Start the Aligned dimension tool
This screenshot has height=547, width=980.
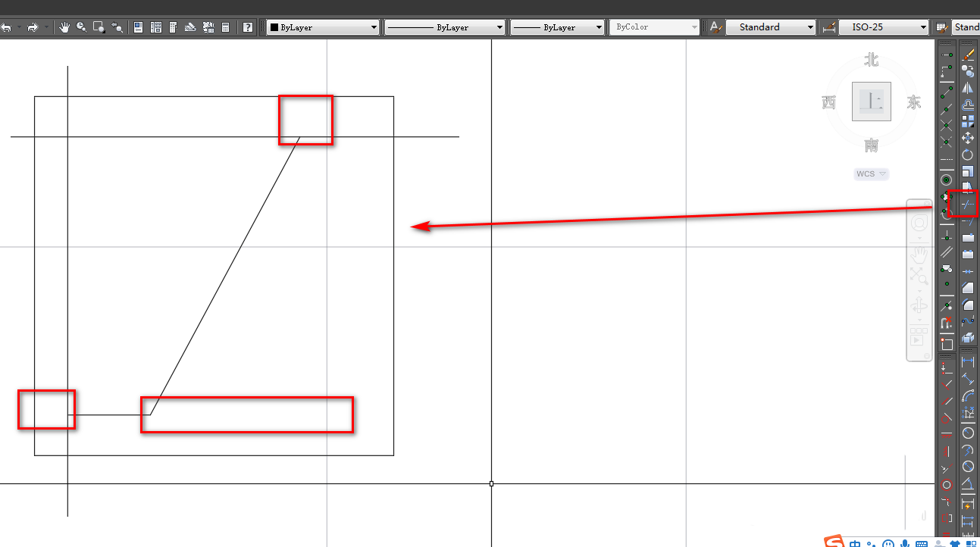pos(968,380)
